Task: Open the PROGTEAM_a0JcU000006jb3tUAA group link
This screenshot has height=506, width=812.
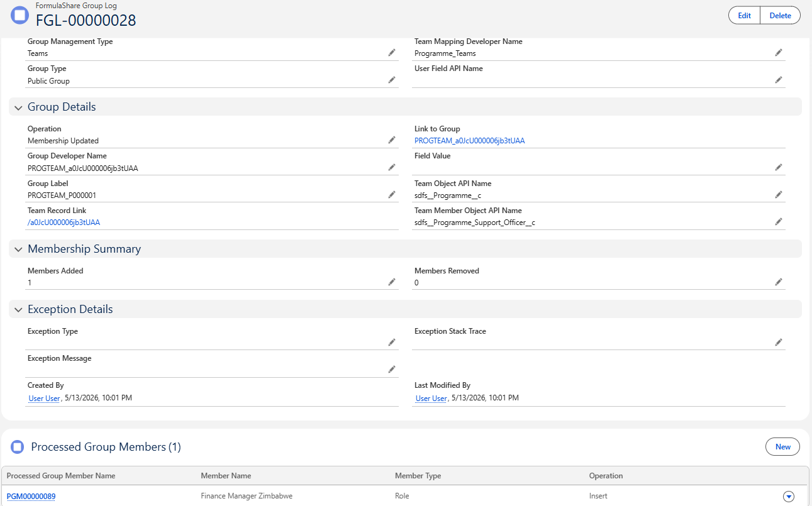Action: click(x=469, y=141)
